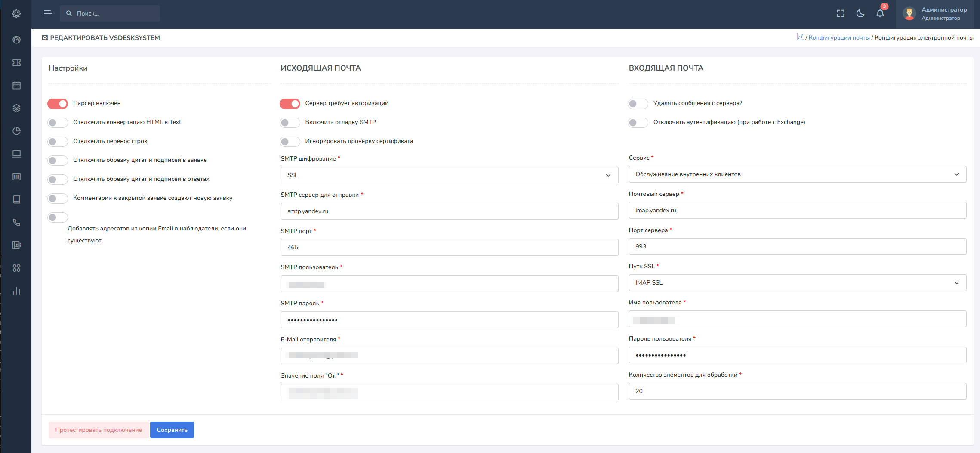Click the 'Сохранить' button

coord(172,430)
